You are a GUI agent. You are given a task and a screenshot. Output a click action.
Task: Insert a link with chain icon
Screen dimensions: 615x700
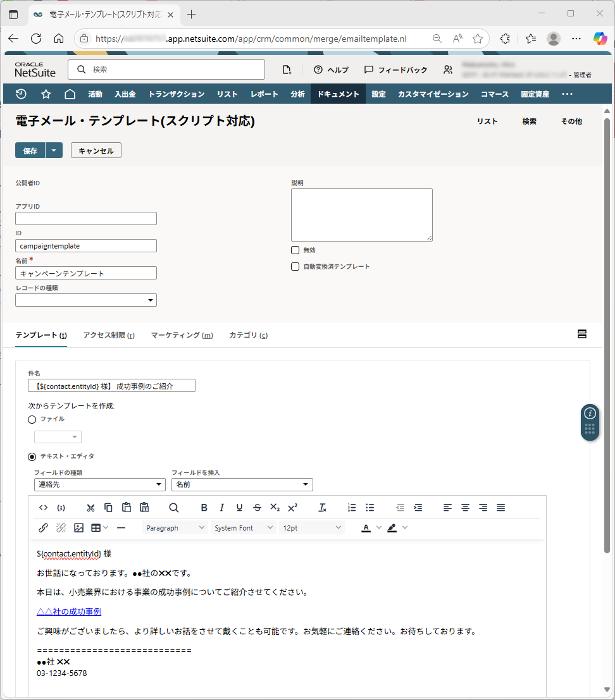pos(43,527)
